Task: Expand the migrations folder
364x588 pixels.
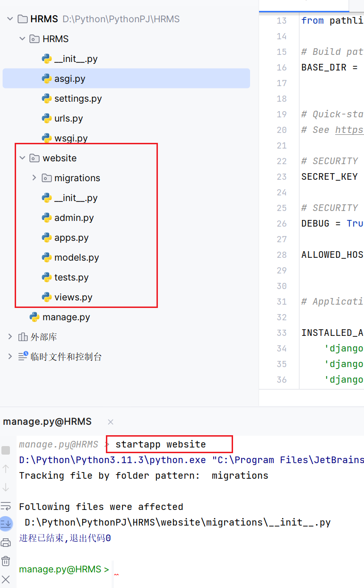Action: click(34, 178)
